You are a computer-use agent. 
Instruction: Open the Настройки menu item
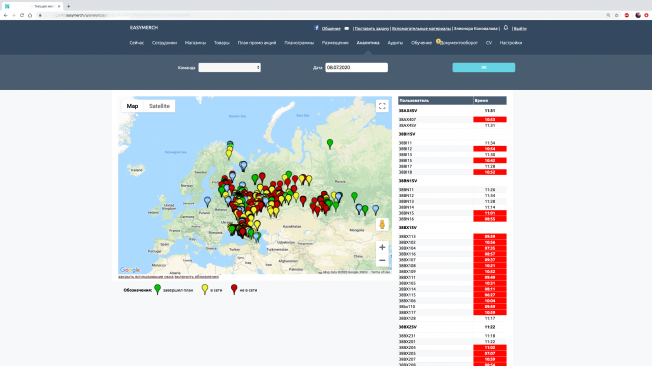[x=511, y=42]
